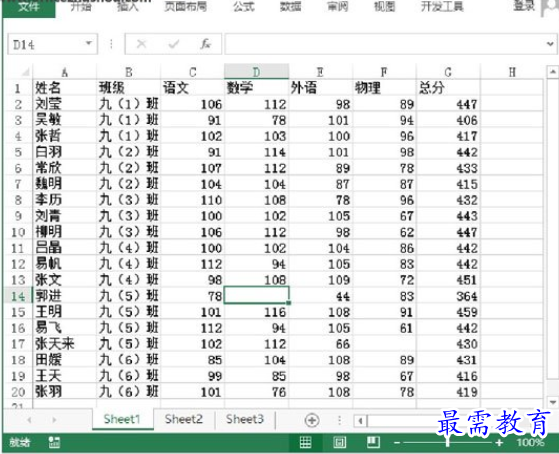This screenshot has height=454, width=559.
Task: Click the 物理 header cell
Action: (x=384, y=88)
